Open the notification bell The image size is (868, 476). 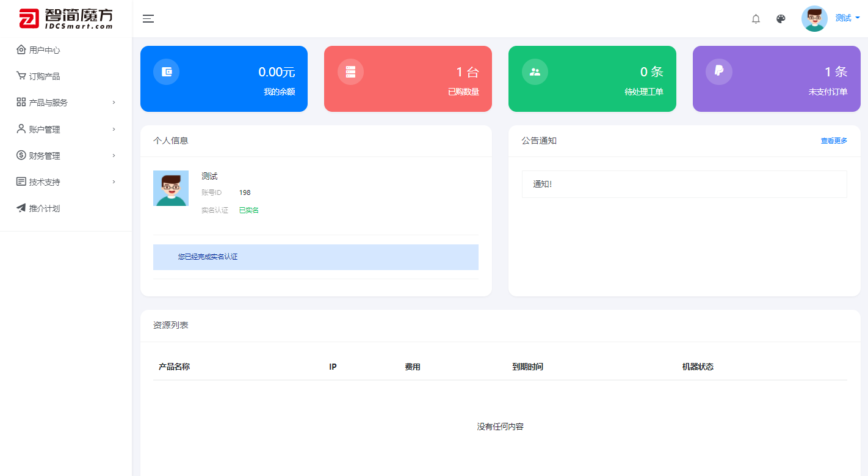756,19
